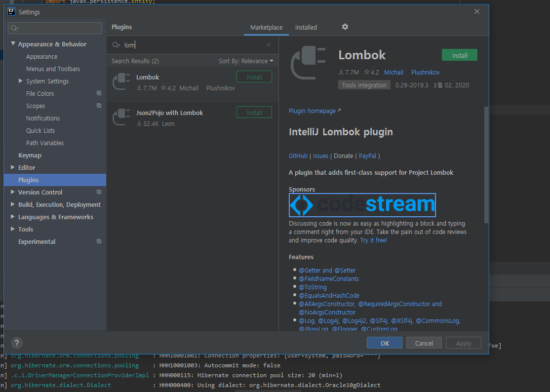The width and height of the screenshot is (550, 392).
Task: Open Scopes settings item
Action: point(36,106)
